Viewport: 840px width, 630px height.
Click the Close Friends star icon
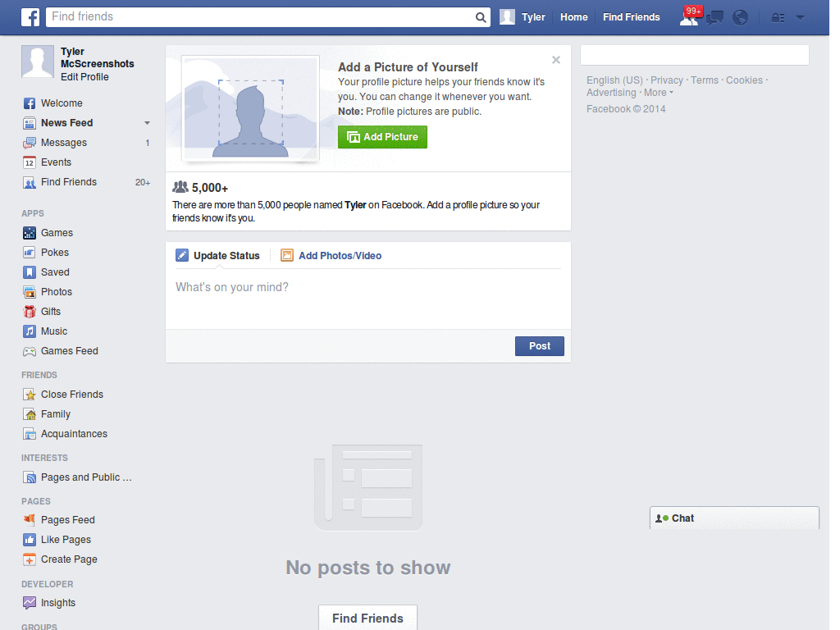[x=30, y=395]
